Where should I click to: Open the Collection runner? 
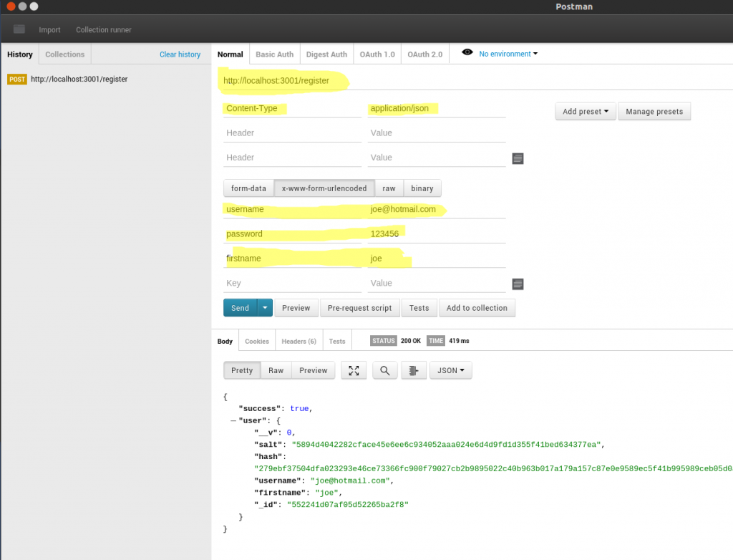coord(103,29)
